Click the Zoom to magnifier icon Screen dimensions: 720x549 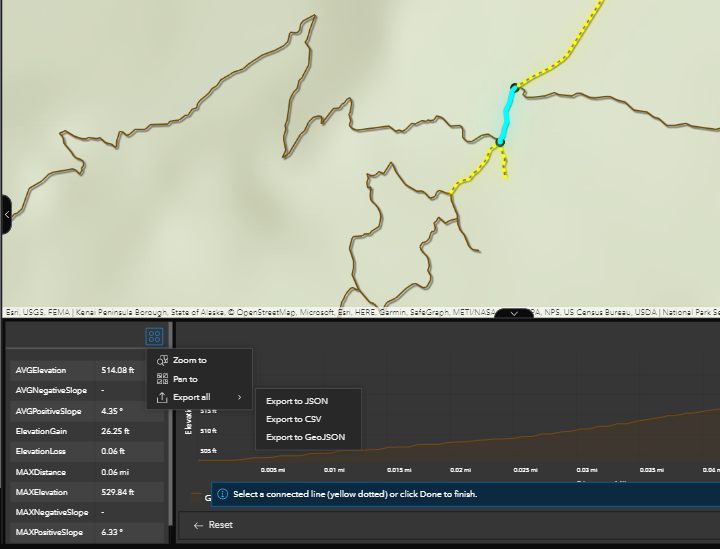click(x=162, y=360)
